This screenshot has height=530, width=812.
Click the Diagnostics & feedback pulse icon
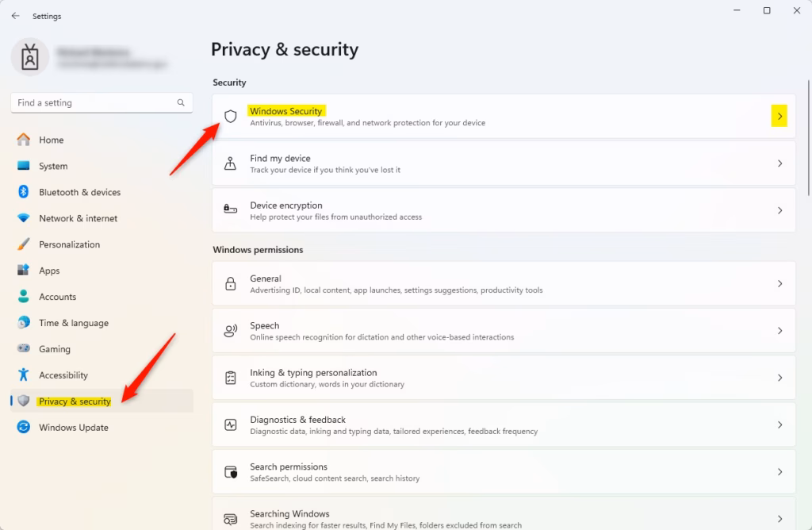[231, 424]
